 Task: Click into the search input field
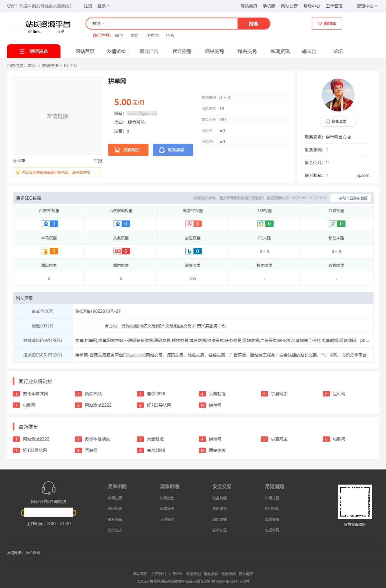click(174, 24)
